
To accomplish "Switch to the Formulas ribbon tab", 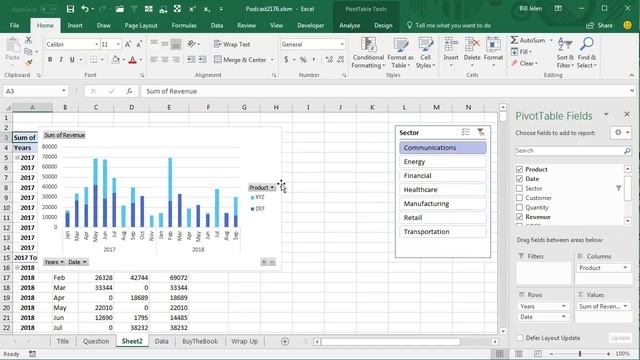I will 184,25.
